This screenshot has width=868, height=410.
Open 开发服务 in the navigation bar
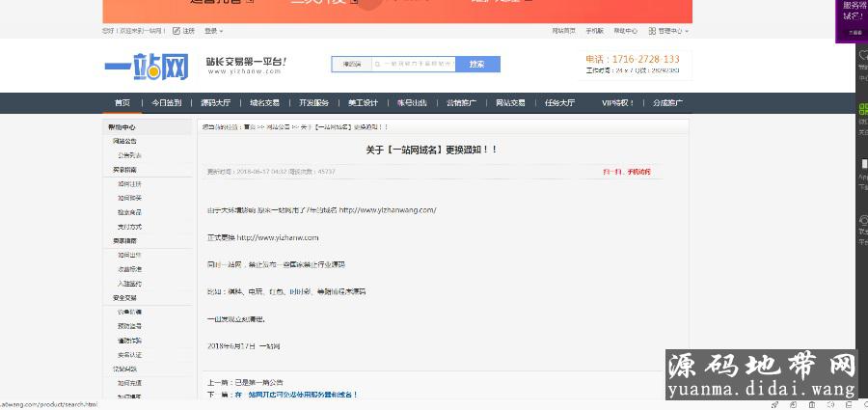point(313,103)
